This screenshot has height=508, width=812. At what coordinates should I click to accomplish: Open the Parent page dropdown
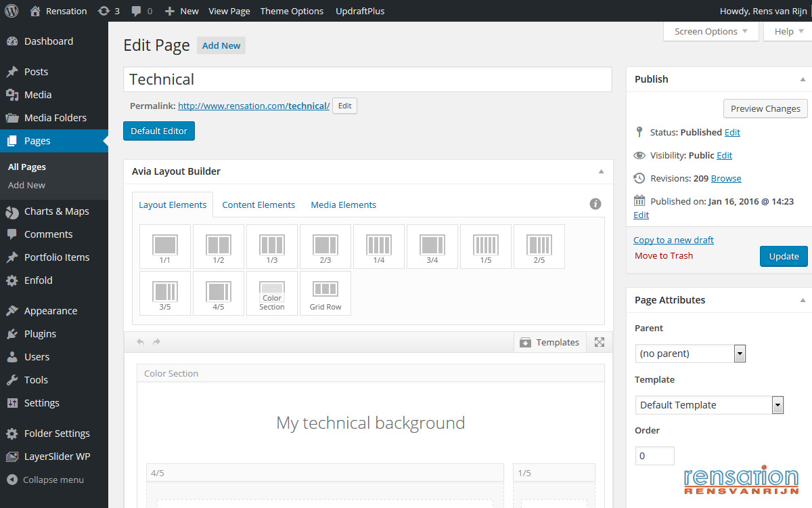coord(690,354)
